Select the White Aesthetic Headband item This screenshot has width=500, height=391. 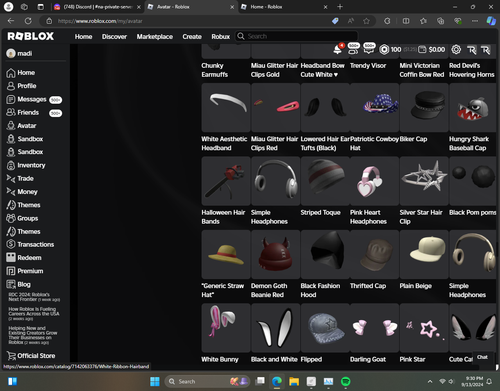(x=226, y=108)
